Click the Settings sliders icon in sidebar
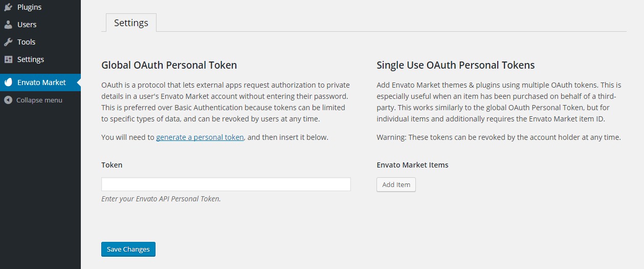This screenshot has height=269, width=644. click(x=8, y=59)
